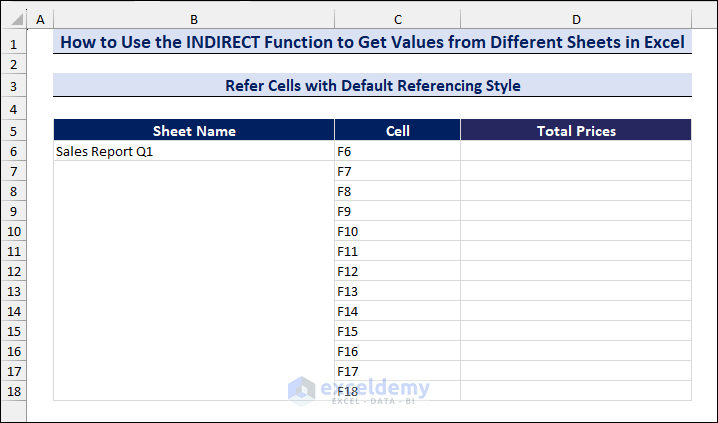The height and width of the screenshot is (423, 718).
Task: Select the cell containing F16
Action: (397, 351)
